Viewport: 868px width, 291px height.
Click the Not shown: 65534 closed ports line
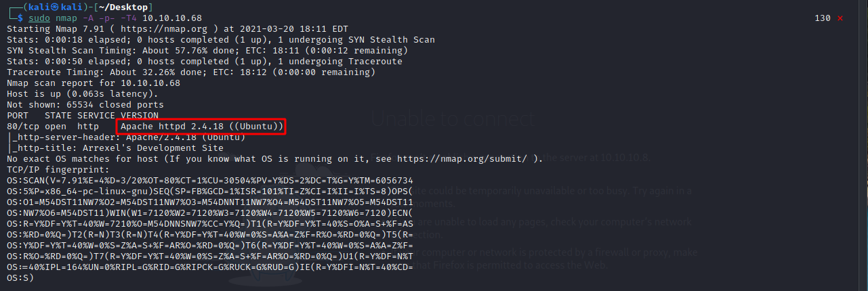[85, 105]
